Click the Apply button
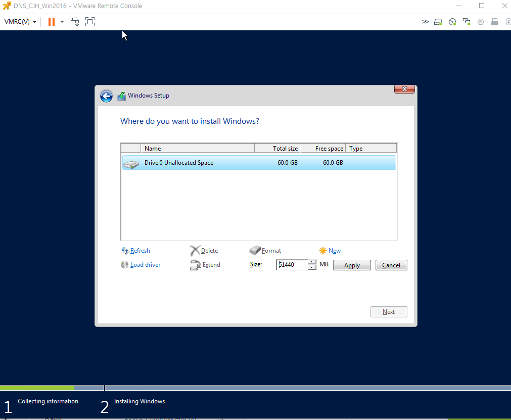This screenshot has width=511, height=420. click(352, 265)
